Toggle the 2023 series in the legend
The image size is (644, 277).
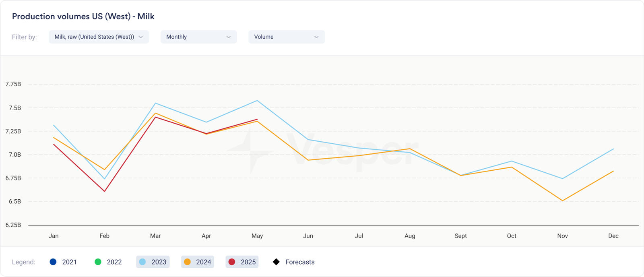point(153,262)
